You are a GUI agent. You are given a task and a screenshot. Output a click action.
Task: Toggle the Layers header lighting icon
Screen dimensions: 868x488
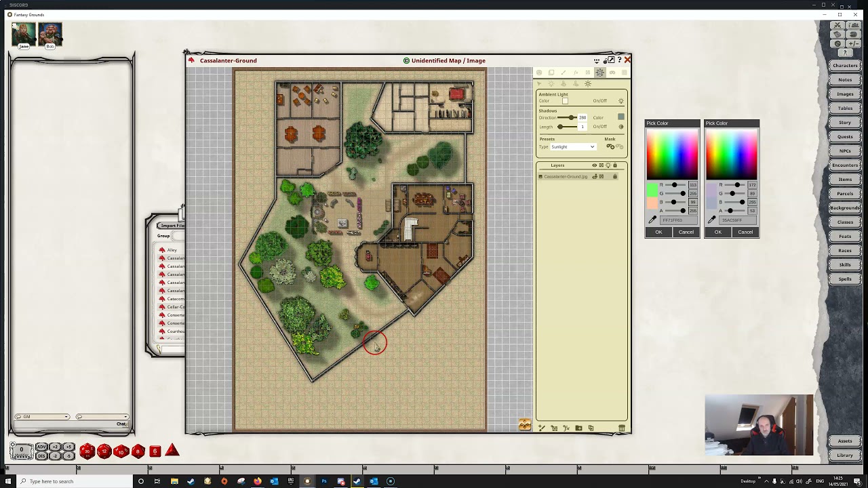click(608, 165)
